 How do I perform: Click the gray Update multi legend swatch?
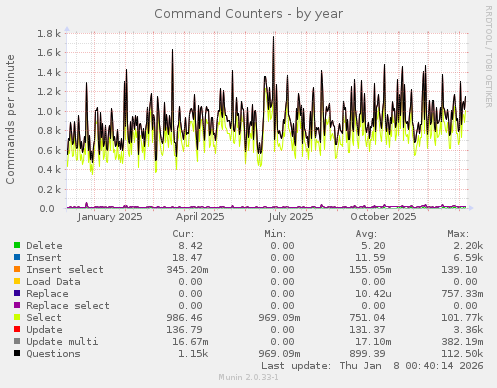click(x=17, y=341)
